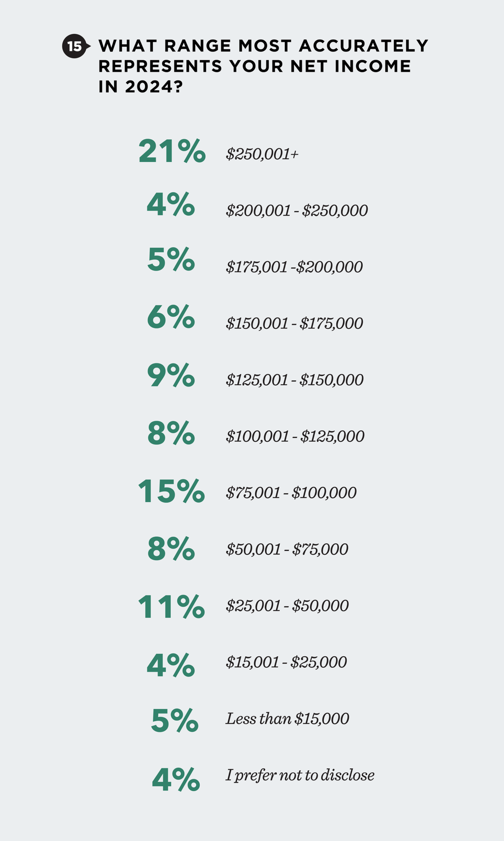Click the 6% figure
This screenshot has height=841, width=504.
[x=171, y=317]
